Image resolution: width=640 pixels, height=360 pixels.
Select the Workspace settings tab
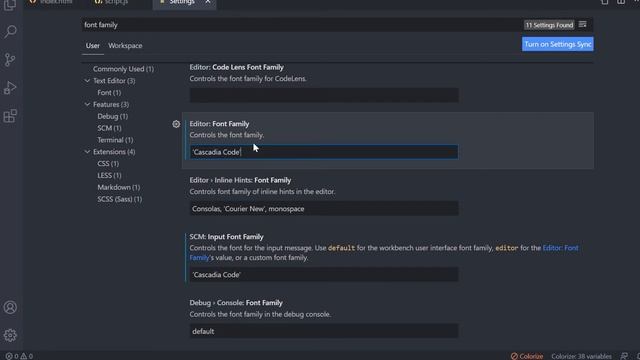tap(125, 46)
